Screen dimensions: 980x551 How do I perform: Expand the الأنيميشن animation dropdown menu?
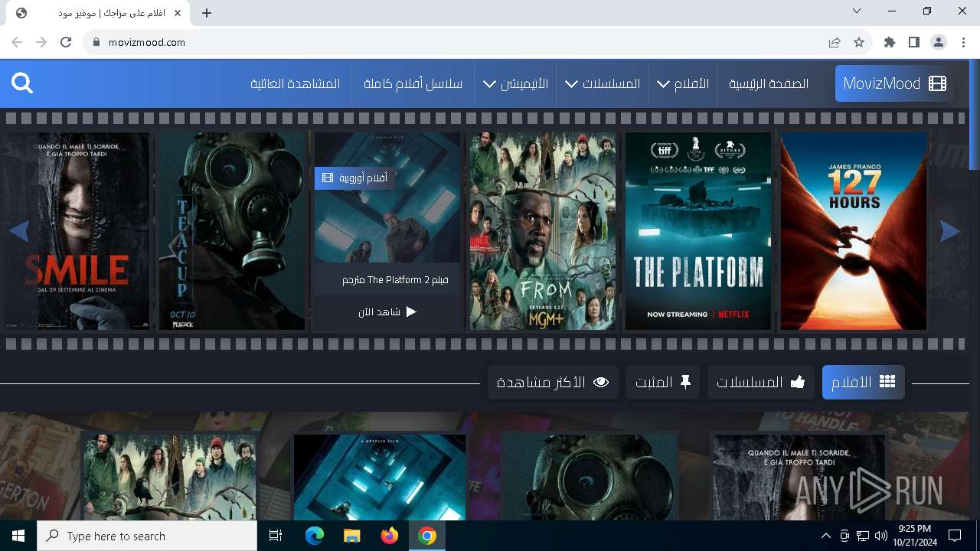click(x=515, y=83)
